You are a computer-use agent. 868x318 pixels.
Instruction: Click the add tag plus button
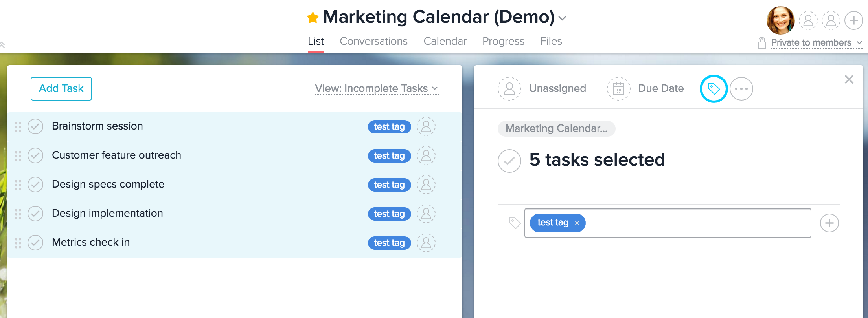coord(829,223)
